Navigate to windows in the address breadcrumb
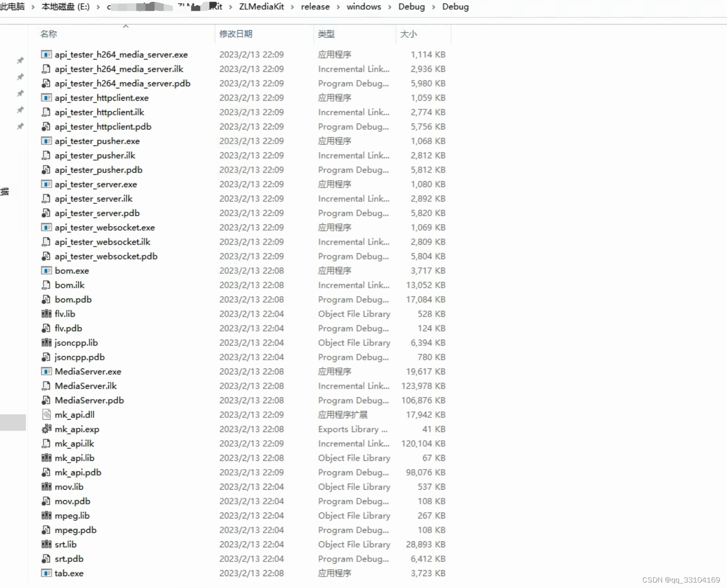Screen dimensions: 727x588 tap(364, 7)
